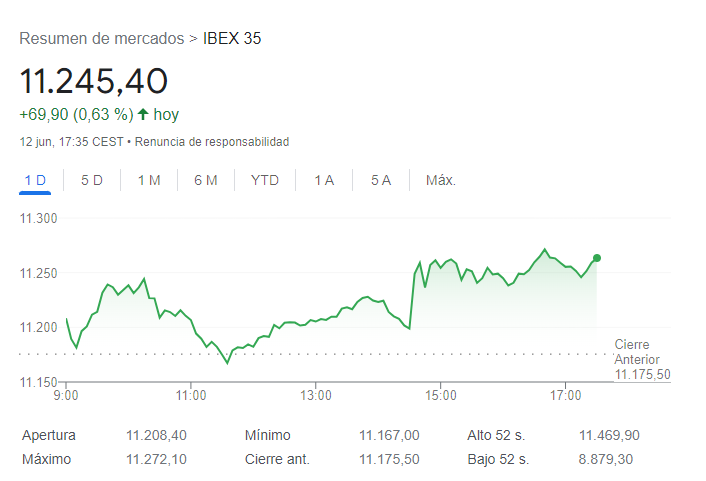Switch to the 5 D chart range
The image size is (706, 481).
point(92,181)
